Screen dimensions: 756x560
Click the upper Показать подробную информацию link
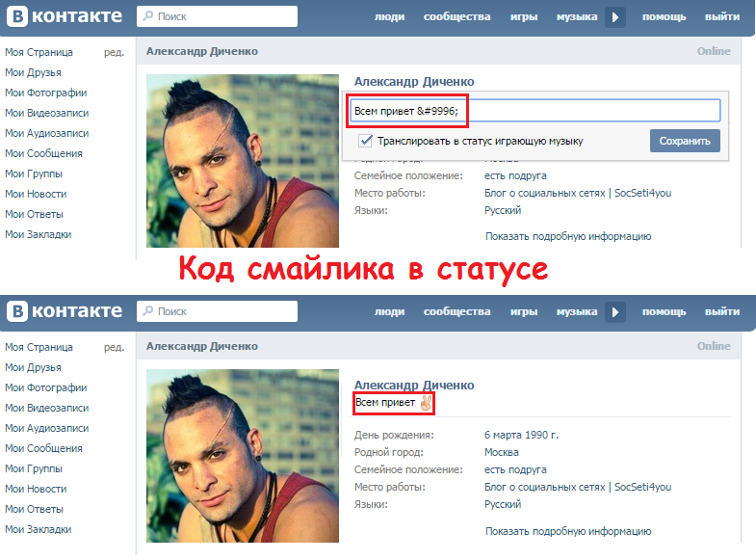568,236
